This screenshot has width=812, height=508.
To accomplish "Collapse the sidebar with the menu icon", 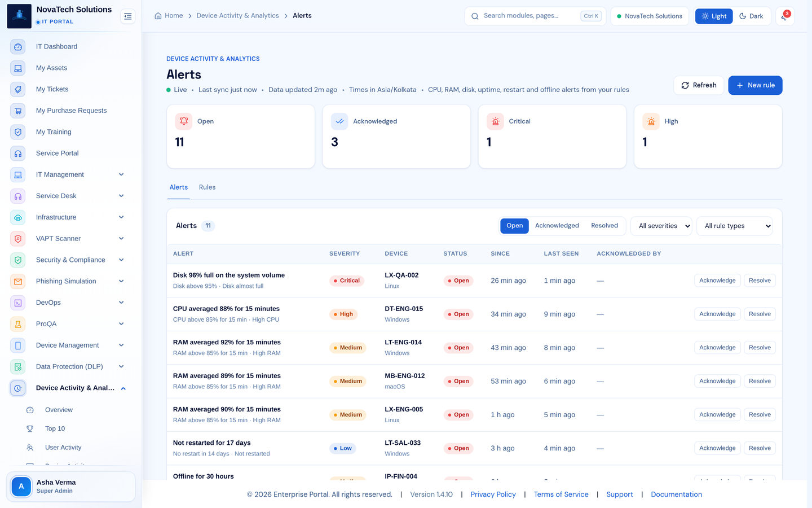I will [x=128, y=16].
